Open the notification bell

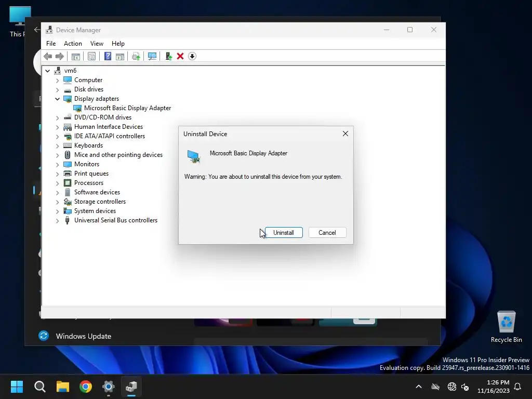(x=518, y=387)
